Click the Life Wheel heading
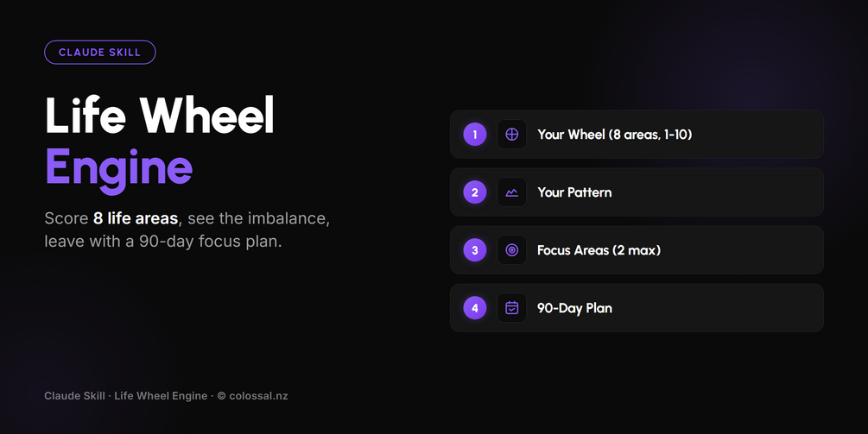 (160, 115)
